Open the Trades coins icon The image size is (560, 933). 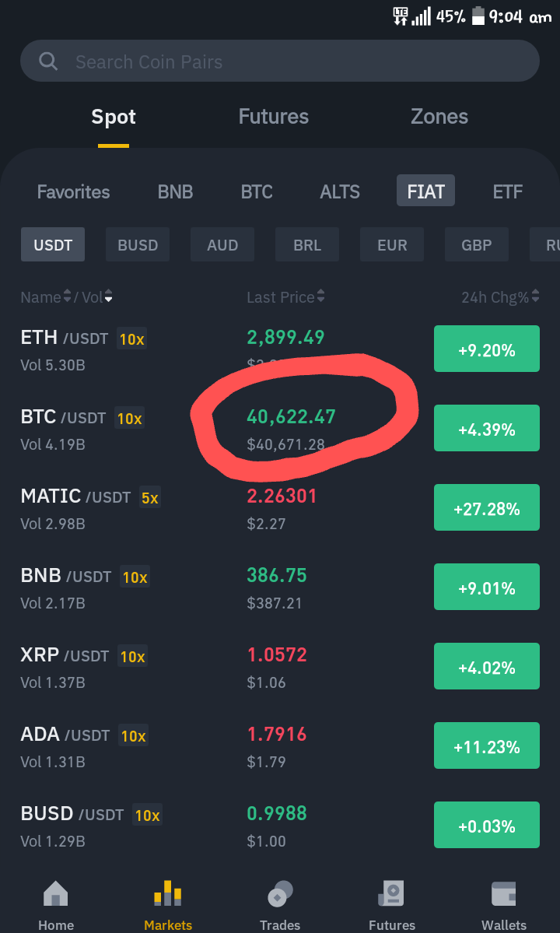pyautogui.click(x=280, y=893)
